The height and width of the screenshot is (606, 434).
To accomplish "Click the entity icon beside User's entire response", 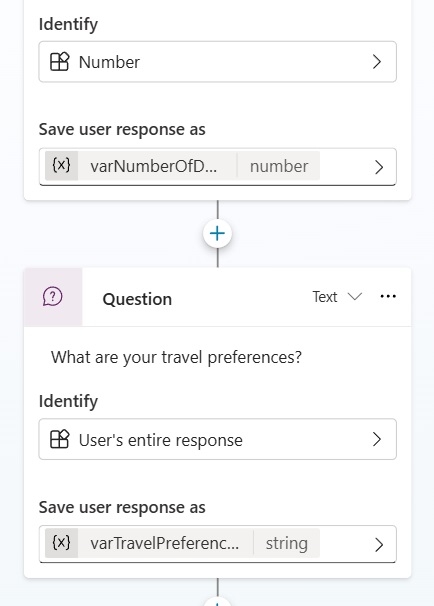I will coord(60,439).
